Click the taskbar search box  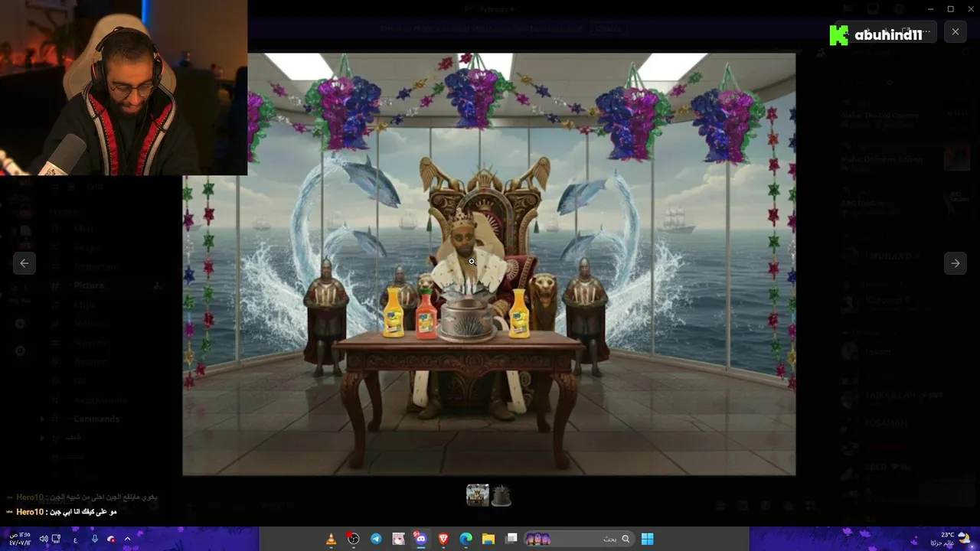pos(580,539)
